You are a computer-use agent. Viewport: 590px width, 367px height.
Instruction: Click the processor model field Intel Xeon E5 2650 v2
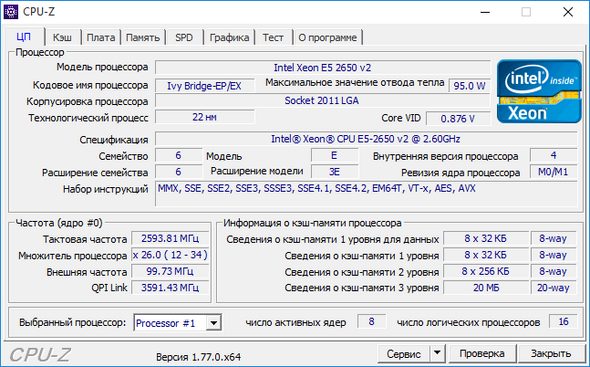click(322, 67)
